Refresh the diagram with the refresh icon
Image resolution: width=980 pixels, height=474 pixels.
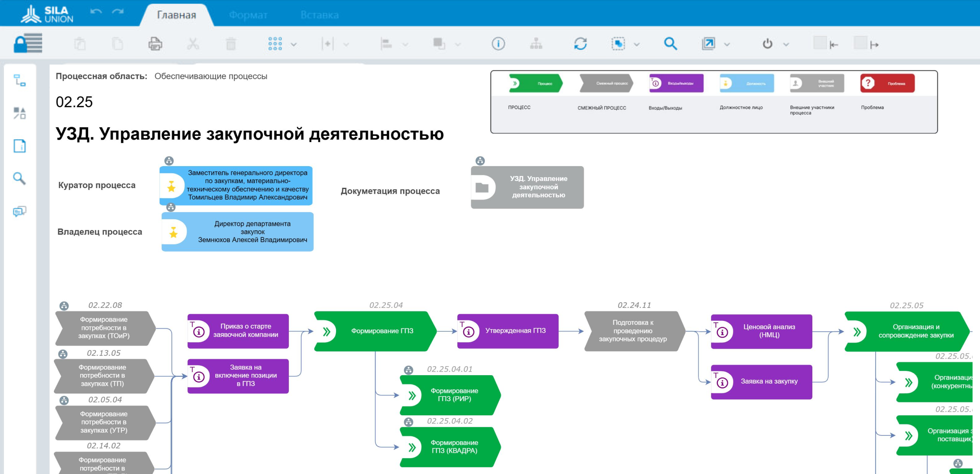(x=580, y=44)
